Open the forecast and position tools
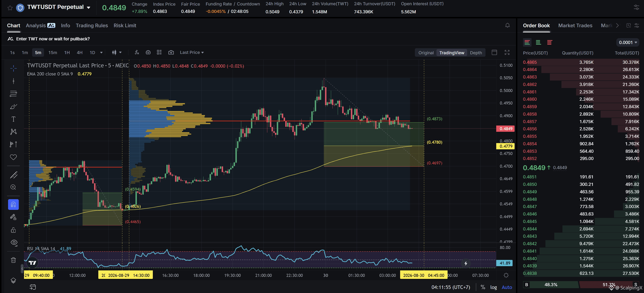Screen dimensions: 644x293 14,144
